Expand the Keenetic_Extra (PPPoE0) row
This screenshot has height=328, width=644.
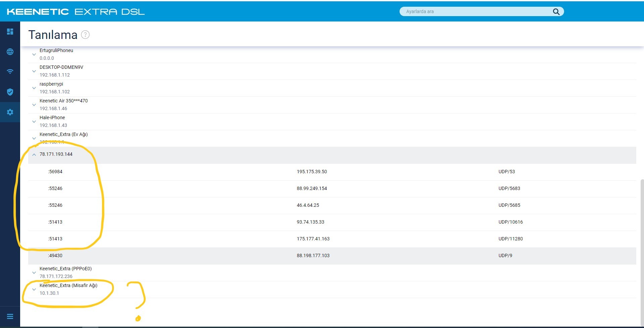tap(34, 273)
